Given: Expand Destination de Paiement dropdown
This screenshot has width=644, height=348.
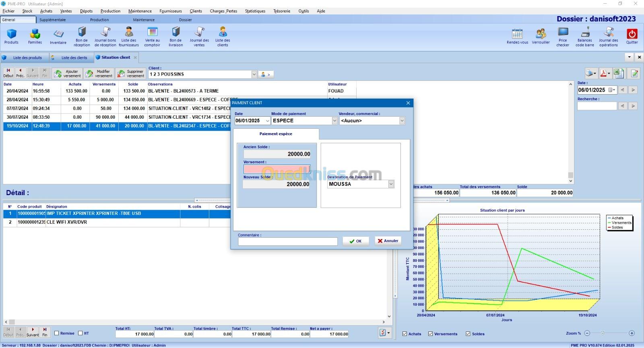Looking at the screenshot, I should 390,184.
